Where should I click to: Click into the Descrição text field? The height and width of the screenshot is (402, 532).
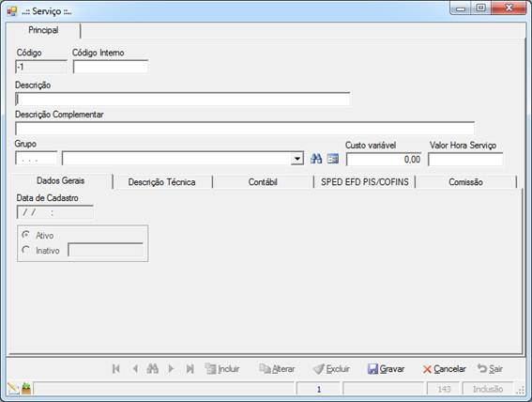point(183,99)
